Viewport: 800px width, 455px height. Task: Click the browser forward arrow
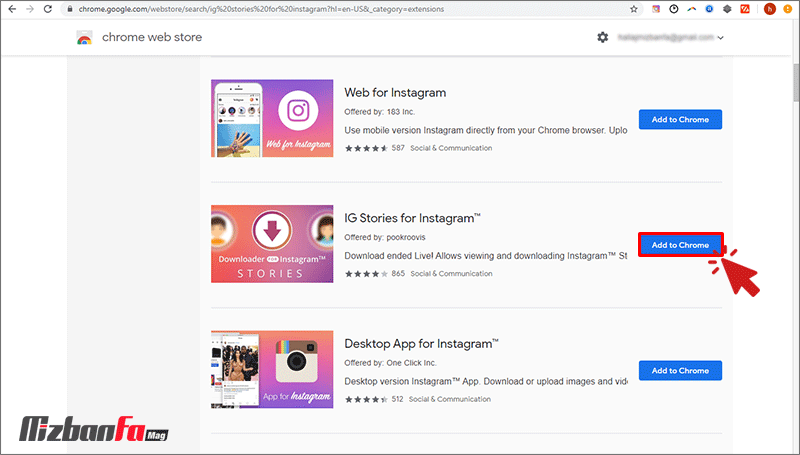[x=30, y=9]
